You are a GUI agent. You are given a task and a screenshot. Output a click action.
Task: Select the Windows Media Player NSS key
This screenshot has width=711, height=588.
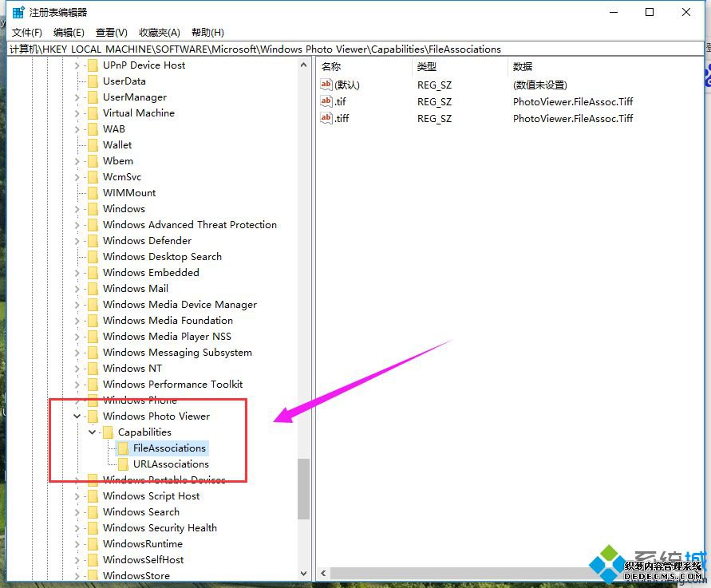[167, 337]
